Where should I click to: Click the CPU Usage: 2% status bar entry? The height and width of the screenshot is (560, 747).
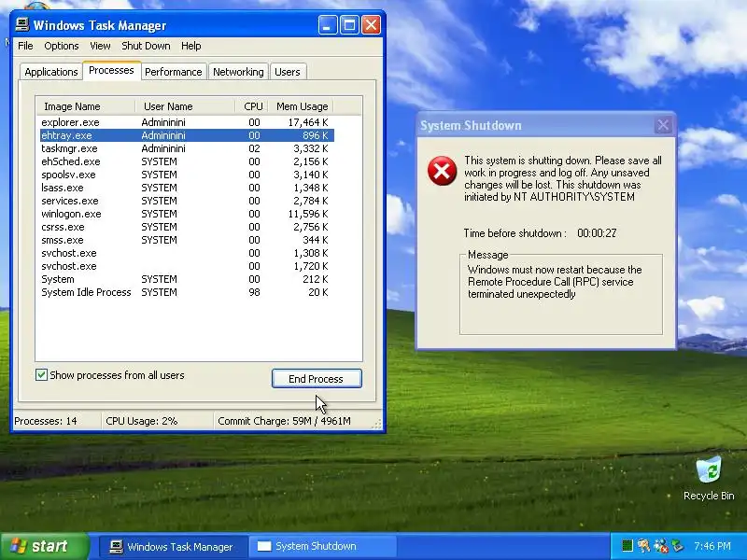point(157,421)
